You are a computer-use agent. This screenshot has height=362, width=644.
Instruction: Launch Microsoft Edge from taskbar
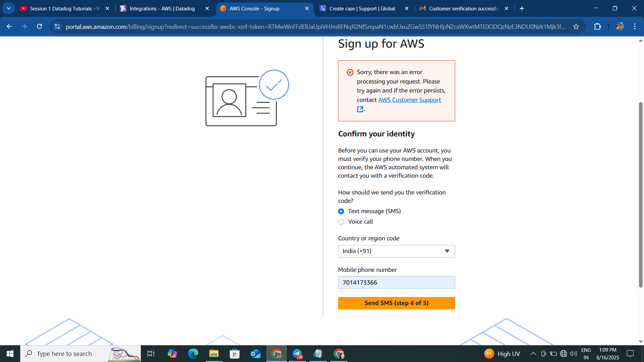pyautogui.click(x=193, y=354)
